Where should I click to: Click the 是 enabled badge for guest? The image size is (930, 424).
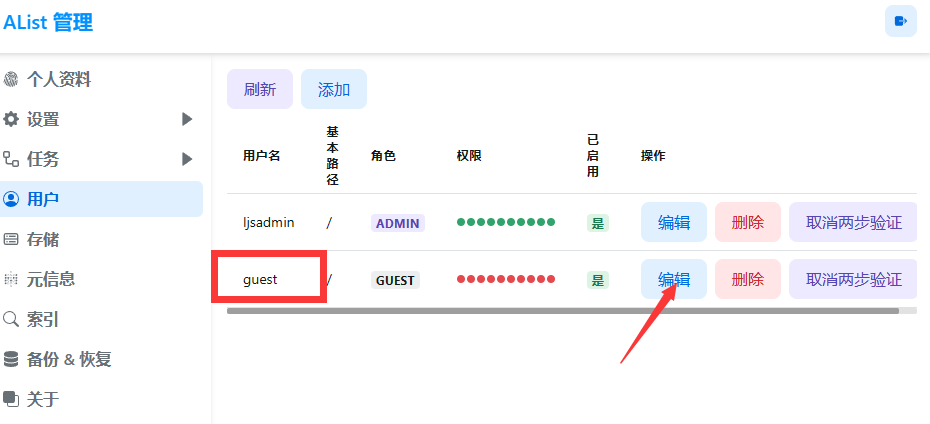pyautogui.click(x=598, y=280)
